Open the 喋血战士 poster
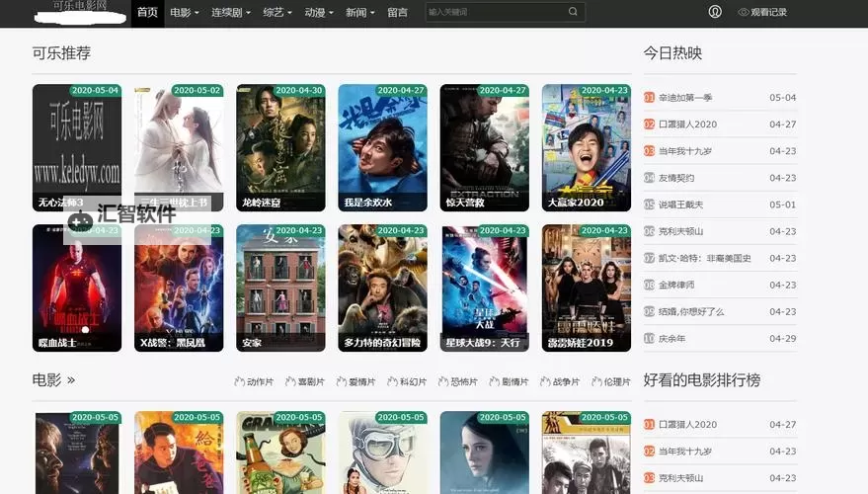The height and width of the screenshot is (494, 868). pos(77,288)
